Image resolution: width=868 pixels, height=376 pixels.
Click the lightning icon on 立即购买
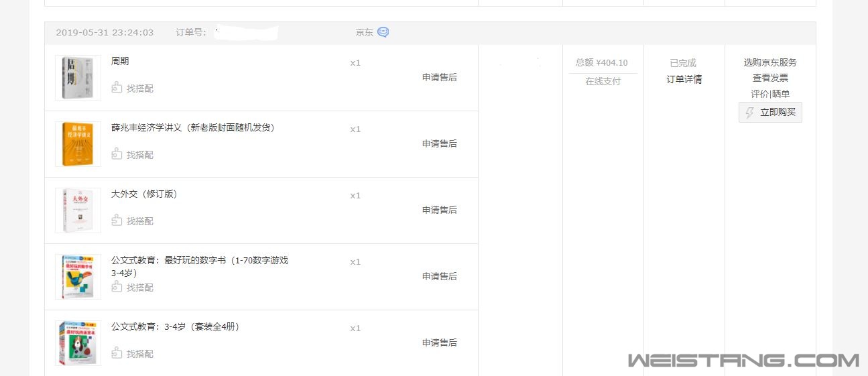pyautogui.click(x=750, y=113)
